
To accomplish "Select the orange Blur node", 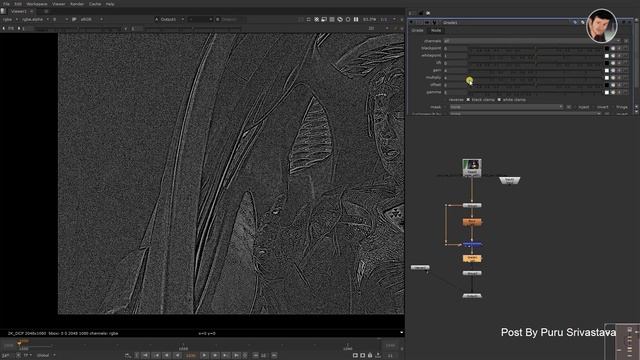I will (472, 222).
